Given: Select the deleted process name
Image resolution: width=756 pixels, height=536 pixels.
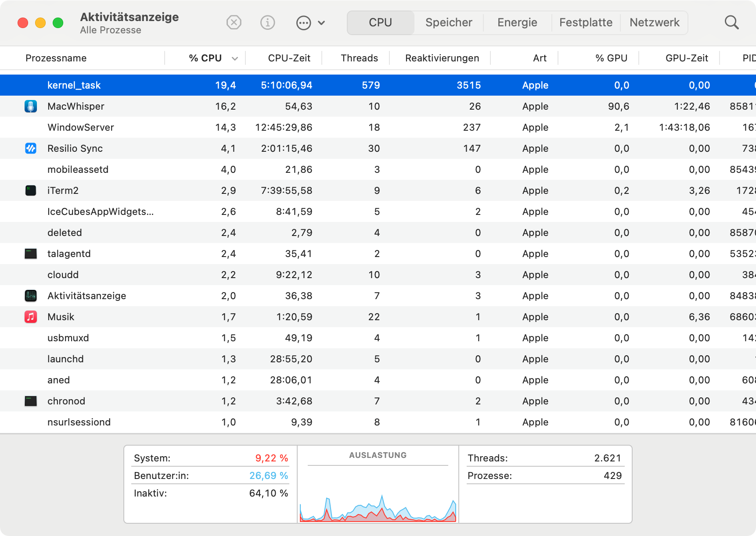Looking at the screenshot, I should (x=65, y=232).
